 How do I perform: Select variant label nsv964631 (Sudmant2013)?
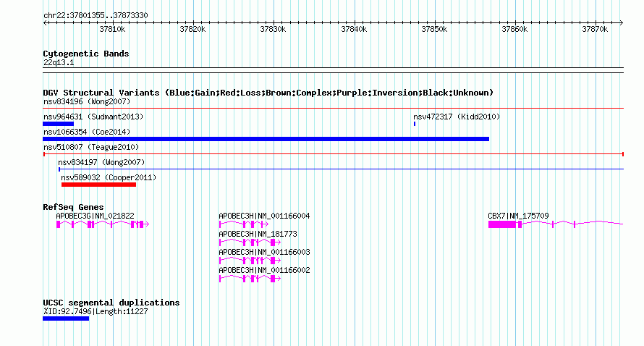[x=93, y=117]
